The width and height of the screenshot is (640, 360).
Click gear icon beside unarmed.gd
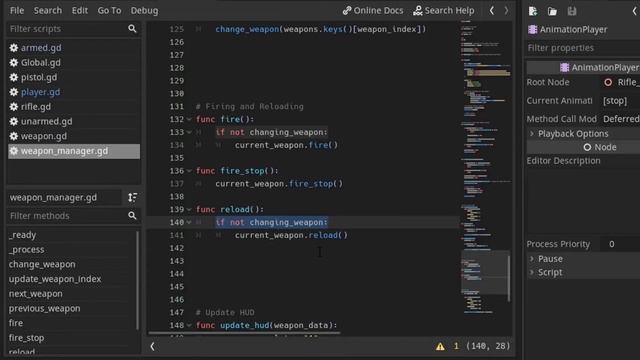(14, 121)
